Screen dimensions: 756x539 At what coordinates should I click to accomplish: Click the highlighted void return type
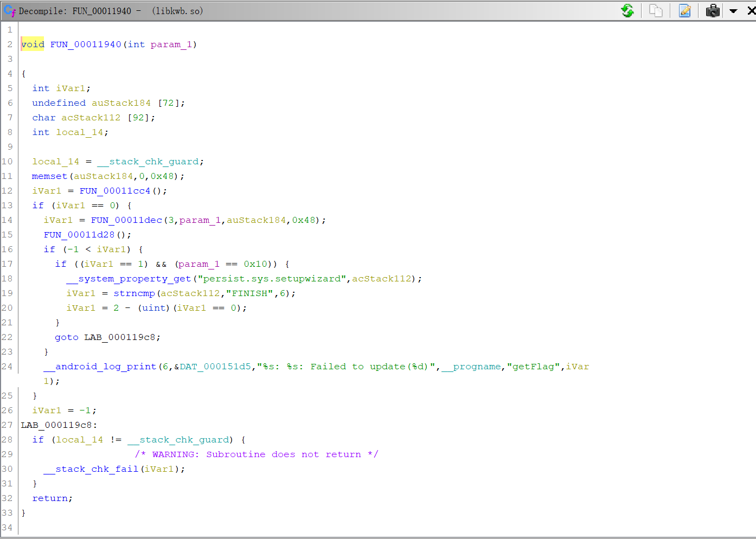click(33, 44)
